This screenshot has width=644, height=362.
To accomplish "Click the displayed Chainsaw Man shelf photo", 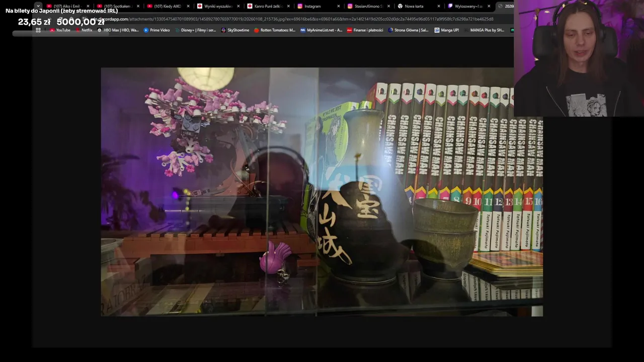I will [321, 192].
